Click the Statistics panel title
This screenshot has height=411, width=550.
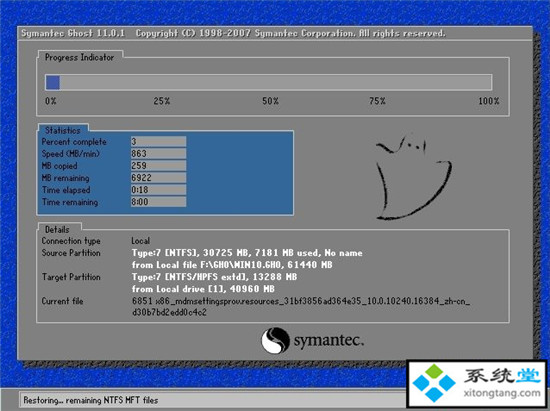62,130
